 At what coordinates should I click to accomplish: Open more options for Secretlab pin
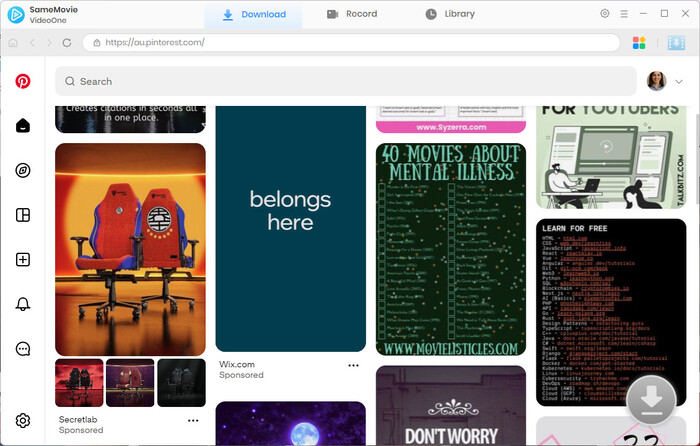click(x=193, y=421)
